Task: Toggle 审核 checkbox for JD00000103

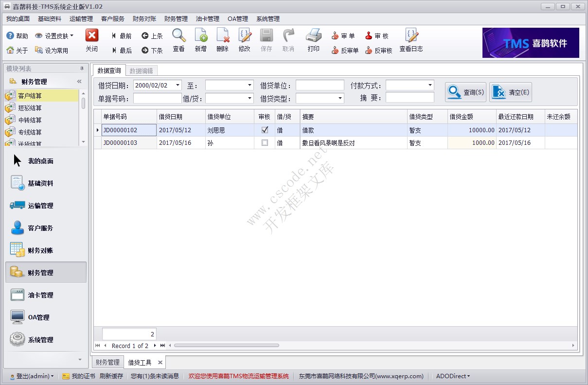Action: click(x=265, y=143)
